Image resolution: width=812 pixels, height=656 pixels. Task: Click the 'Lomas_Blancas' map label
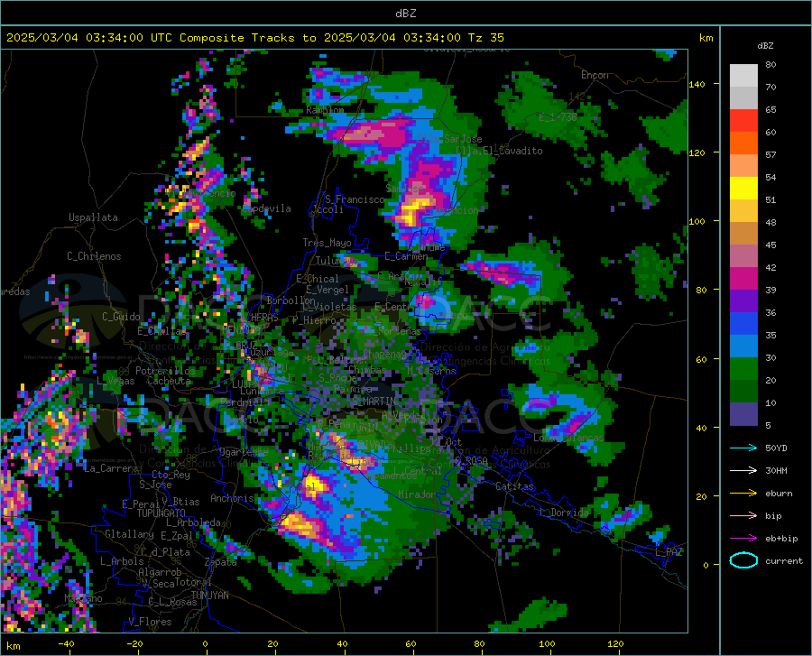click(568, 438)
